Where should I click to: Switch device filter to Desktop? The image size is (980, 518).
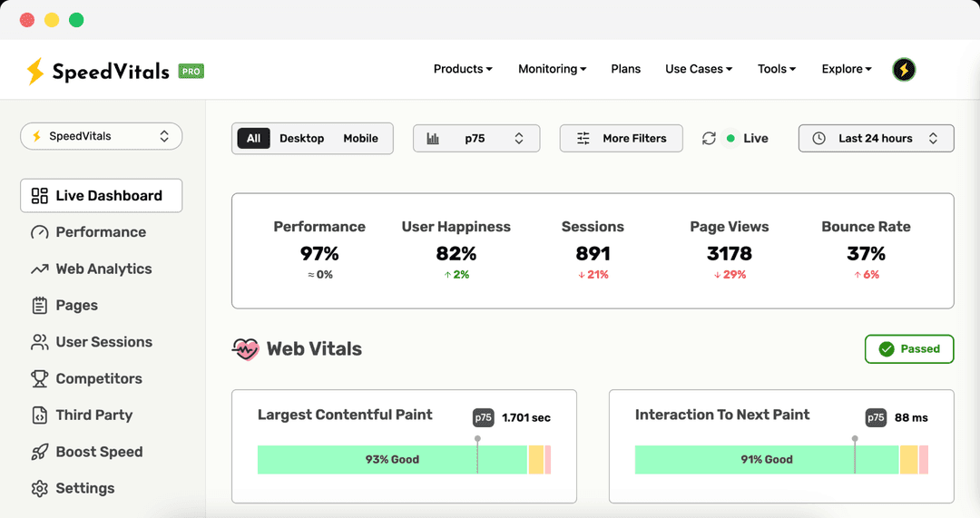[x=301, y=138]
